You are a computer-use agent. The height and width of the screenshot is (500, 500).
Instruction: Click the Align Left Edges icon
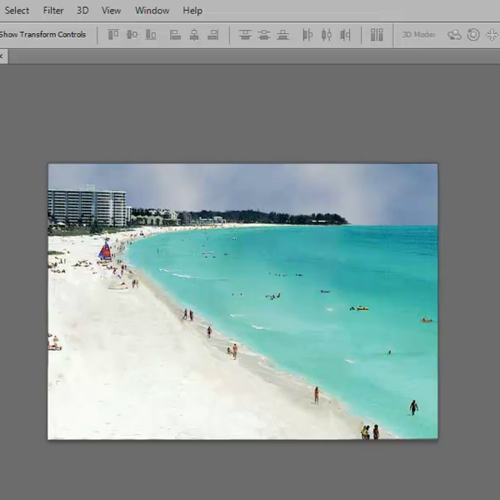tap(175, 34)
